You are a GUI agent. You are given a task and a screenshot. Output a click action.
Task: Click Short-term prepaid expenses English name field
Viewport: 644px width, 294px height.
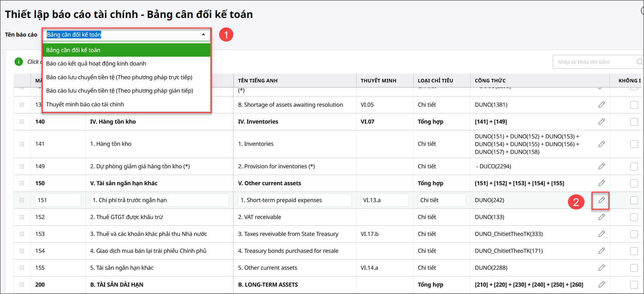(x=295, y=200)
